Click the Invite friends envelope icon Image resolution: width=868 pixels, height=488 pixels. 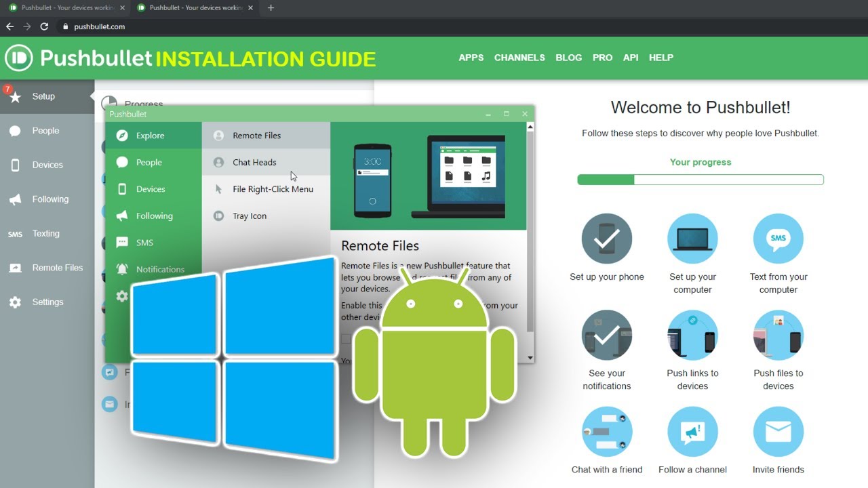[x=778, y=431]
